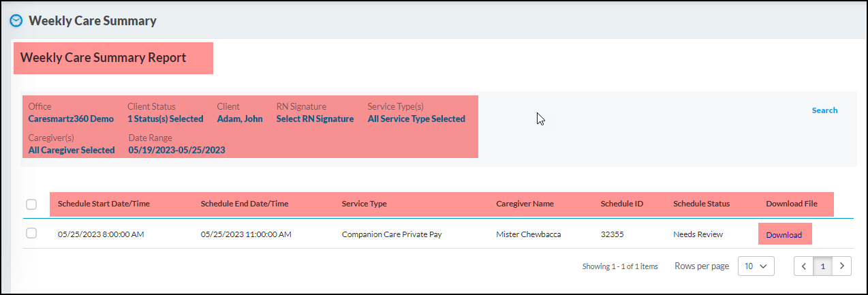Screen dimensions: 868x295
Task: Go to previous page arrow
Action: point(804,266)
